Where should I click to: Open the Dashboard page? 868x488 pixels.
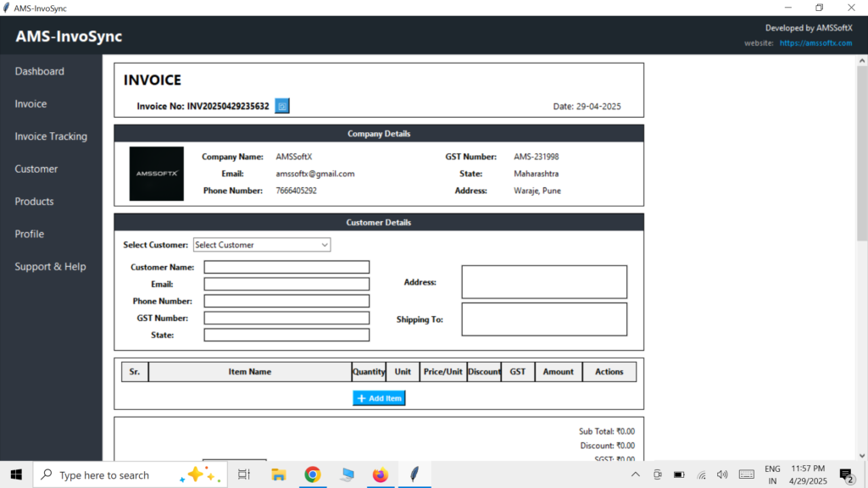coord(39,71)
